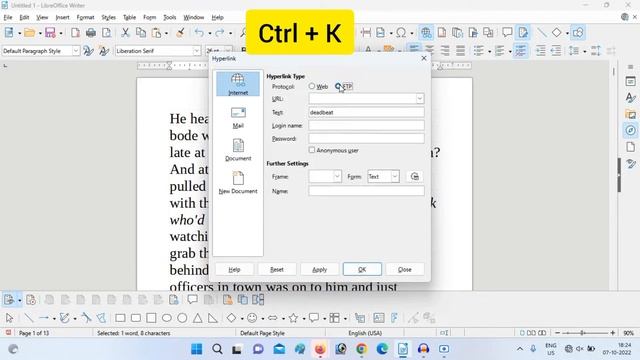Screen dimensions: 640x360
Task: Open the sidebar Navigator compass icon
Action: click(x=631, y=130)
